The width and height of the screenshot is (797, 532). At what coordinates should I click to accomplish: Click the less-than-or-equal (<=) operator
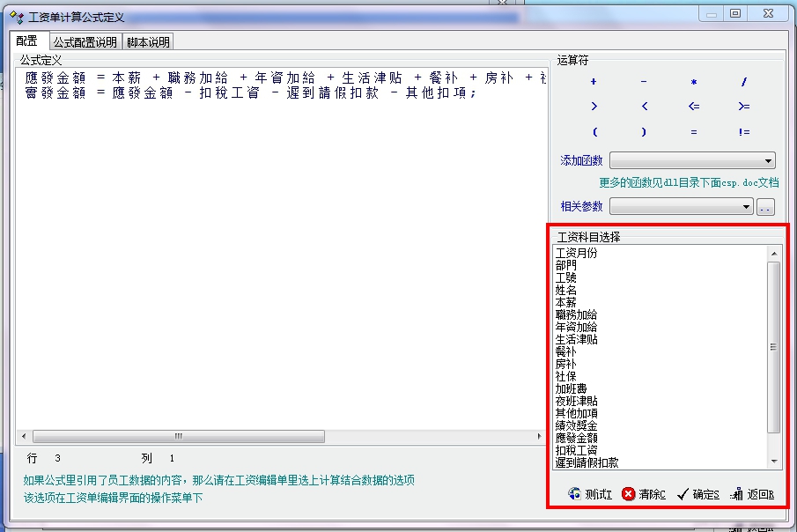coord(694,107)
